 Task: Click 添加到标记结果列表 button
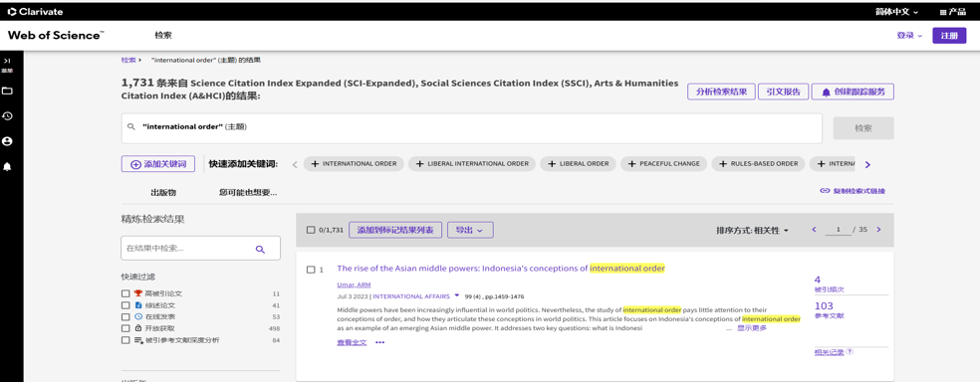(x=395, y=230)
